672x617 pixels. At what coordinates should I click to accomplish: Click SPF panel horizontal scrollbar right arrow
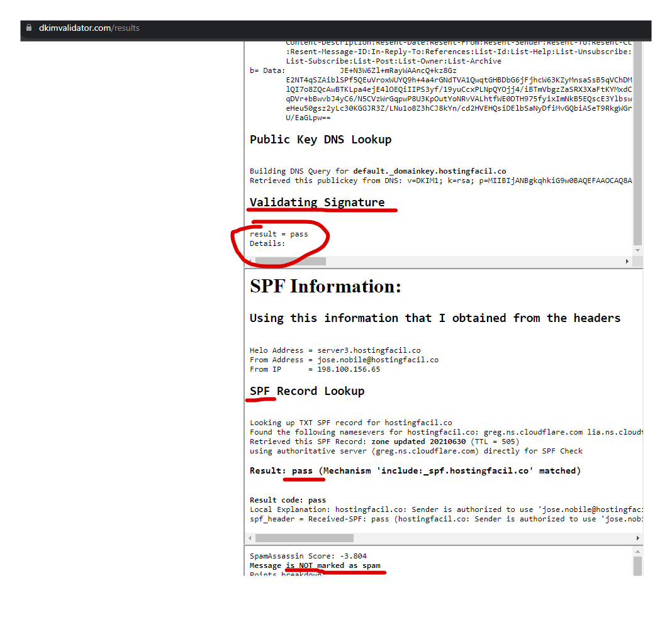pyautogui.click(x=637, y=538)
